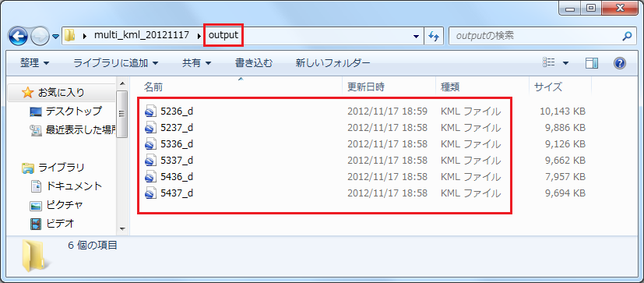
Task: Select the 5437_d KML file
Action: pos(169,193)
